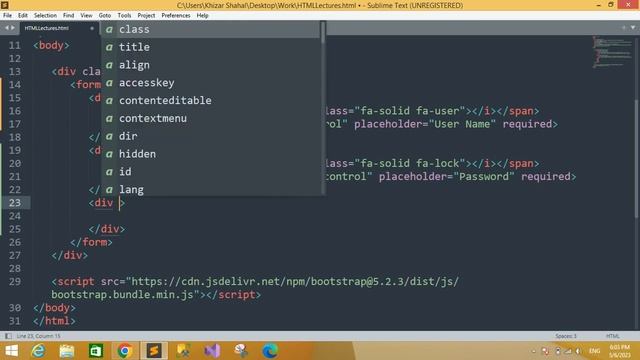Select the dir attribute suggestion

coord(210,136)
